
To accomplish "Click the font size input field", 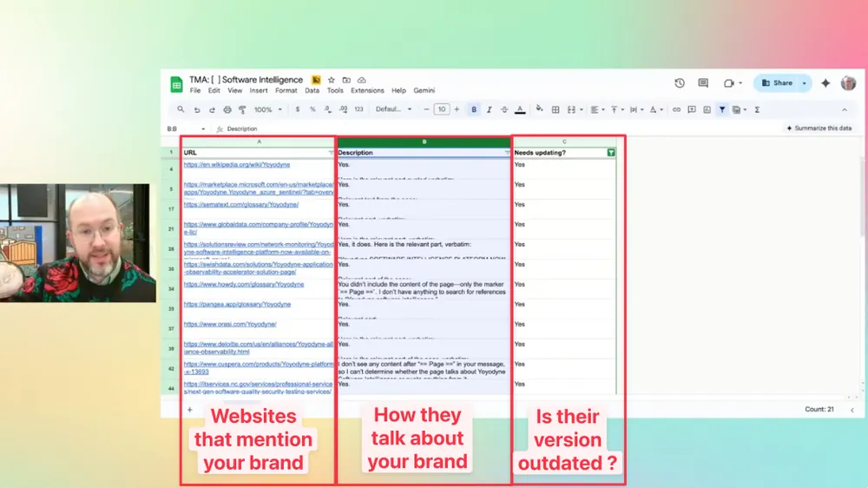I will (x=442, y=109).
